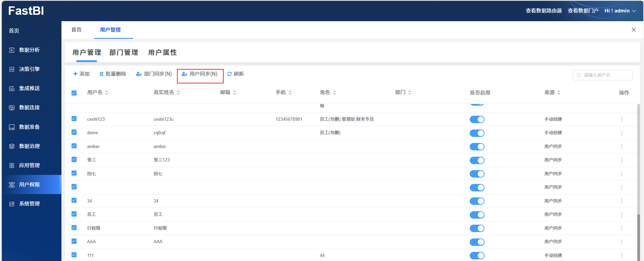Click the 批量删除 trash icon
This screenshot has height=261, width=644.
(101, 74)
